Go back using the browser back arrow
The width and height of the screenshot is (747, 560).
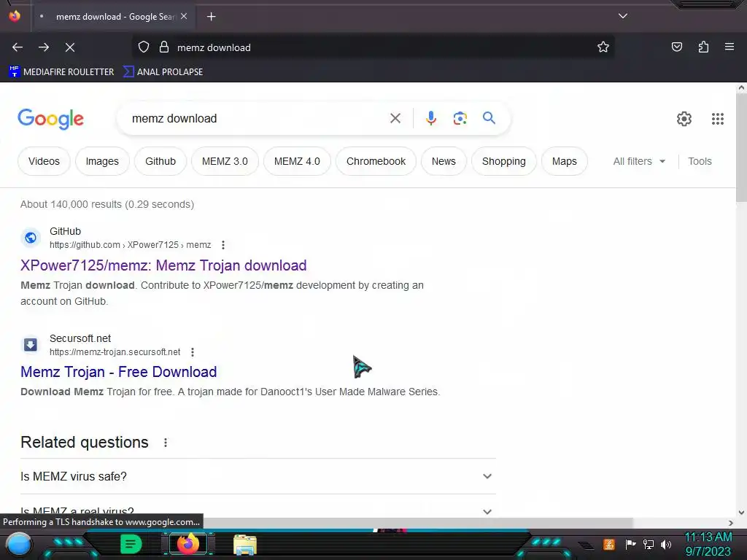(18, 47)
